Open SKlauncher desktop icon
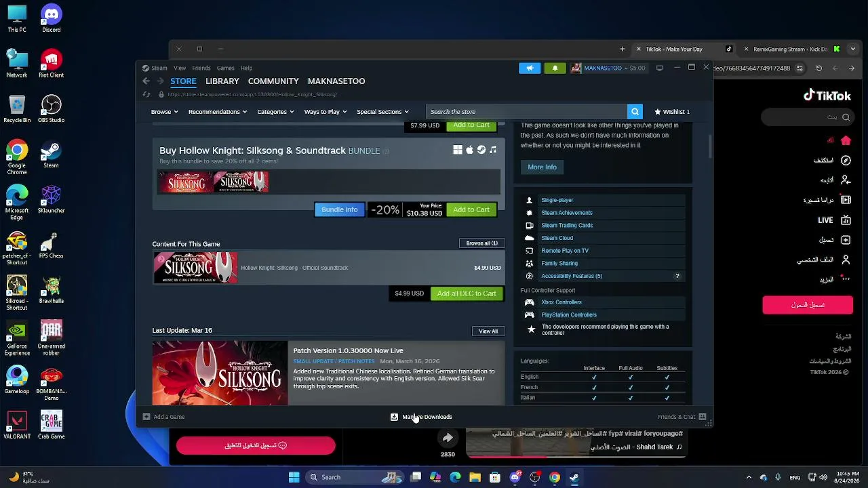868x488 pixels. click(x=52, y=199)
